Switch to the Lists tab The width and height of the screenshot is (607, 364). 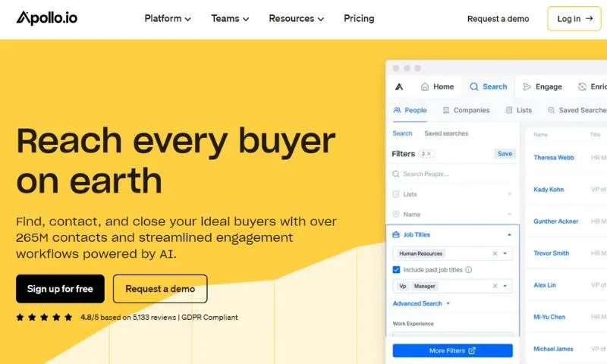pos(519,110)
